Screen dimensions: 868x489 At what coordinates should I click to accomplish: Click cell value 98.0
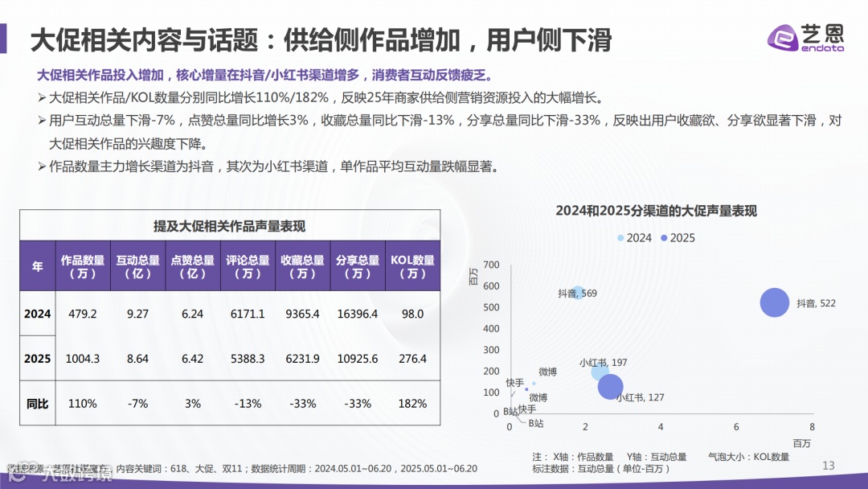pos(412,314)
